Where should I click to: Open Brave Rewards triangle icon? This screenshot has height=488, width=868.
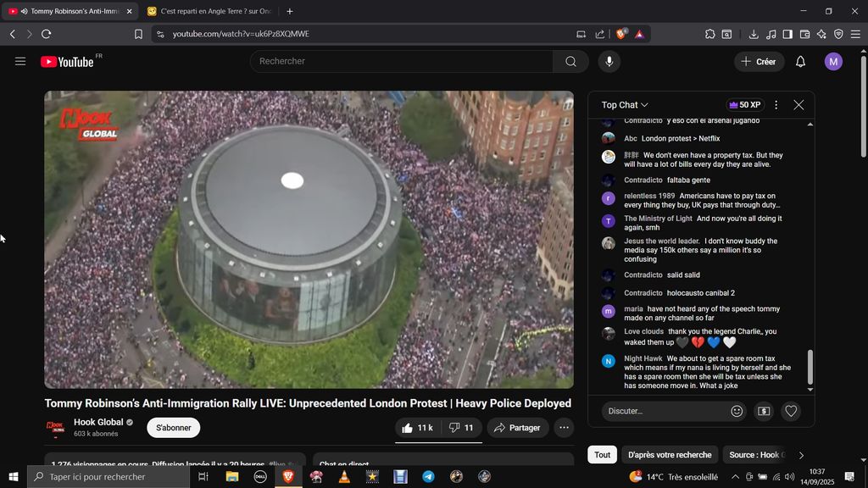coord(639,34)
